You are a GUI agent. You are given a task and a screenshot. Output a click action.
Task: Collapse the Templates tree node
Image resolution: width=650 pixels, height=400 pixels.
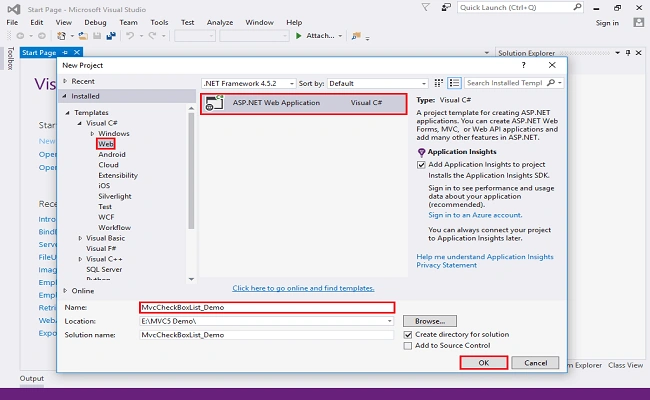[x=68, y=113]
